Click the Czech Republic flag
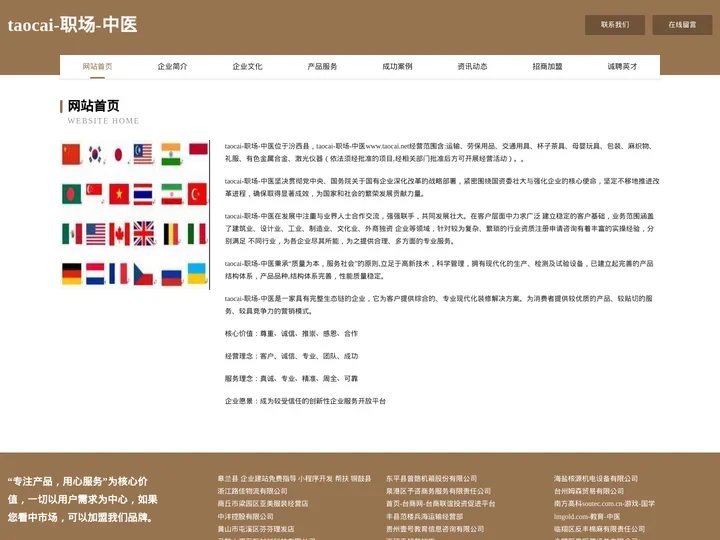 (x=143, y=274)
